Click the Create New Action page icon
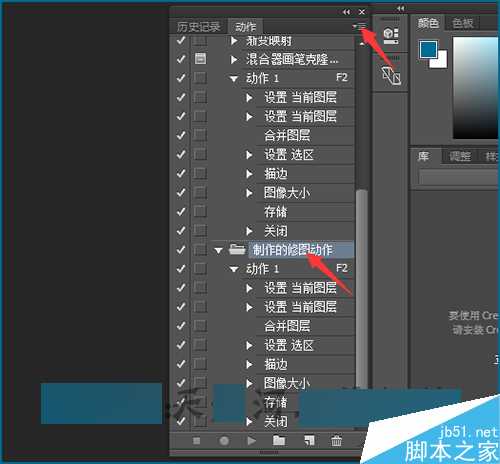This screenshot has width=500, height=464. 309,441
